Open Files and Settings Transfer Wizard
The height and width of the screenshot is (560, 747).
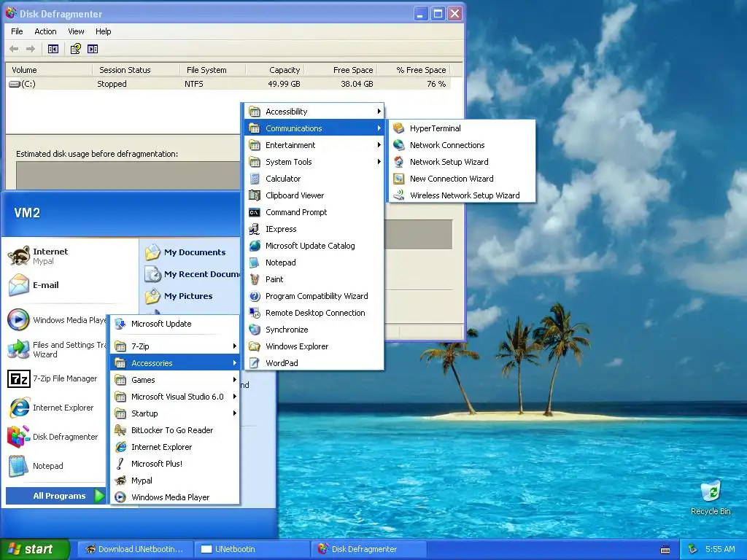tap(56, 349)
